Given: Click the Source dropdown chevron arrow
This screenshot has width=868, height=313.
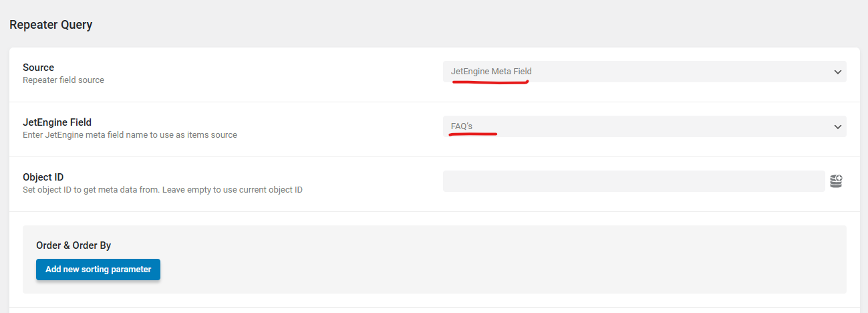Looking at the screenshot, I should [837, 72].
